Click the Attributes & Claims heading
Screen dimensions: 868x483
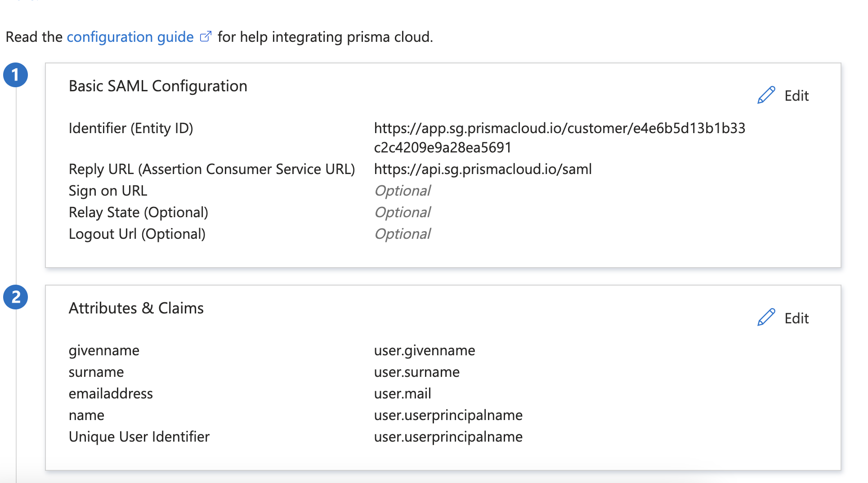tap(136, 308)
